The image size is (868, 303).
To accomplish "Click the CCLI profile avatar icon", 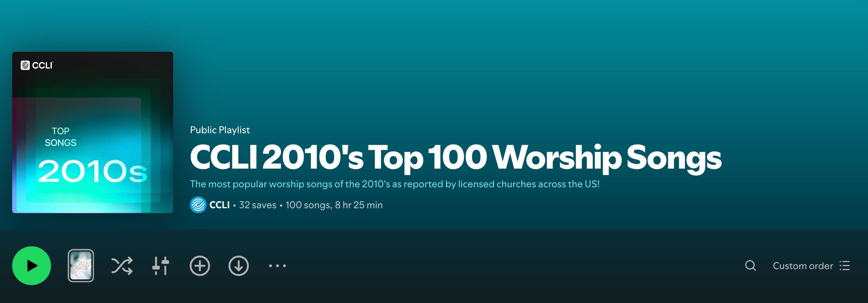I will (x=198, y=205).
